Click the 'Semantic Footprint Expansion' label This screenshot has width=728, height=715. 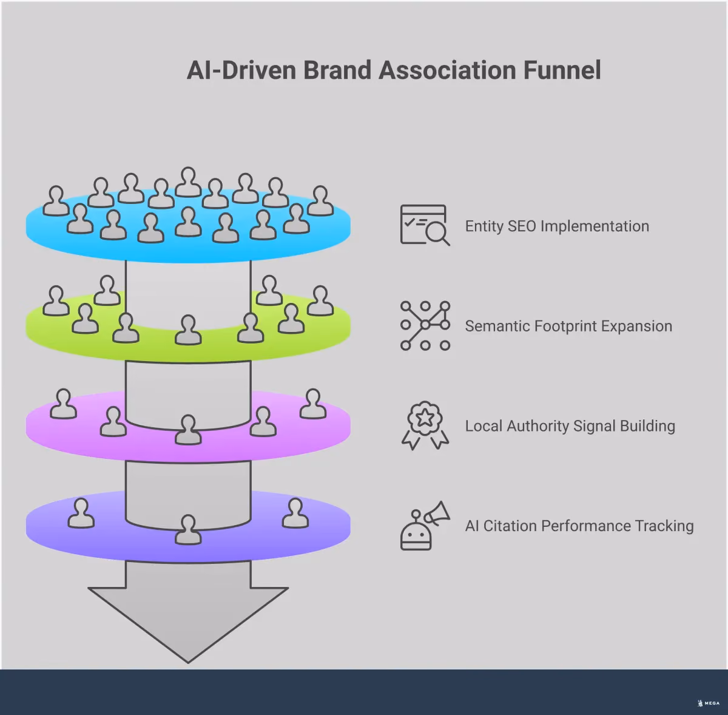coord(568,326)
